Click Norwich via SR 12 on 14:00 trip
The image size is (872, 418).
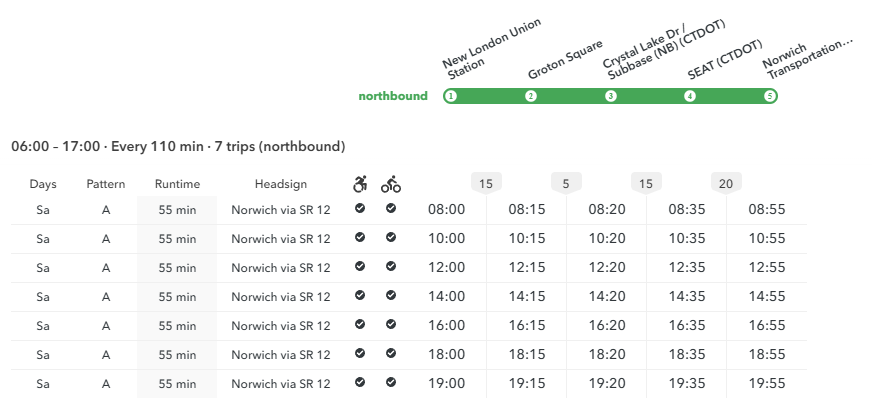click(x=281, y=297)
